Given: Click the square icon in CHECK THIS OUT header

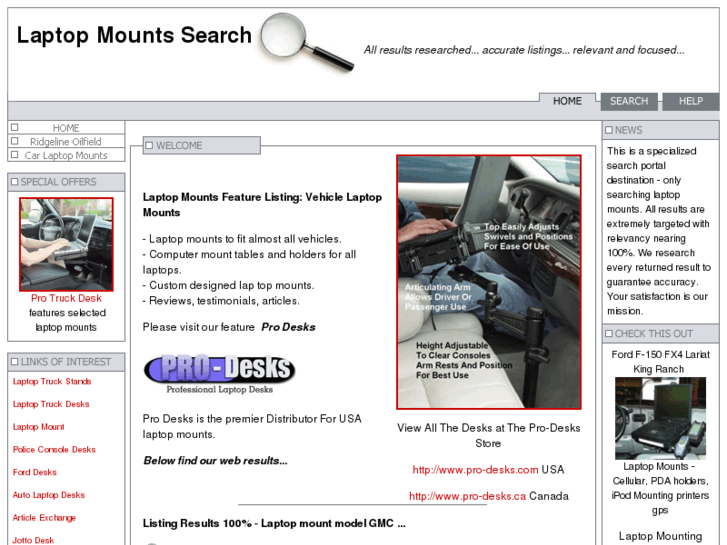Looking at the screenshot, I should (609, 333).
